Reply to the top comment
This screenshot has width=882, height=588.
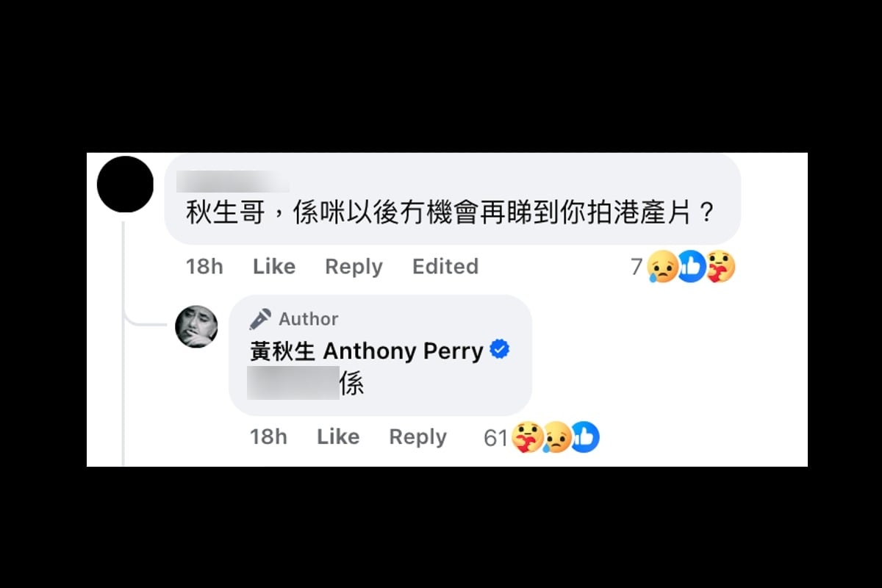click(x=354, y=267)
